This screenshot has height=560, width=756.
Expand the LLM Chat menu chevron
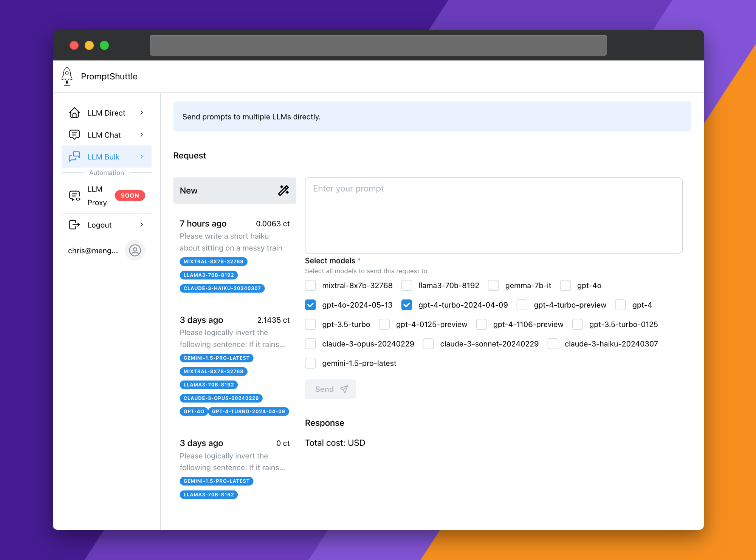pos(143,135)
